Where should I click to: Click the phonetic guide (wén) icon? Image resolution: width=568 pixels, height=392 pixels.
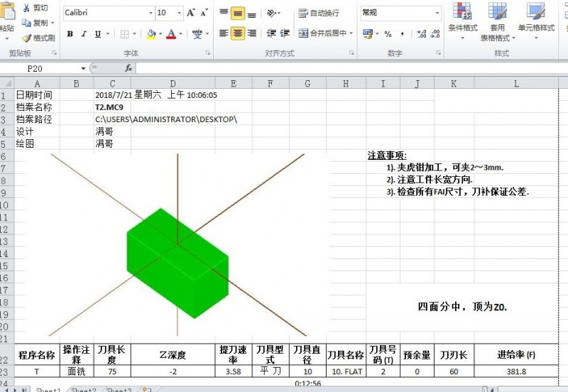click(x=197, y=34)
